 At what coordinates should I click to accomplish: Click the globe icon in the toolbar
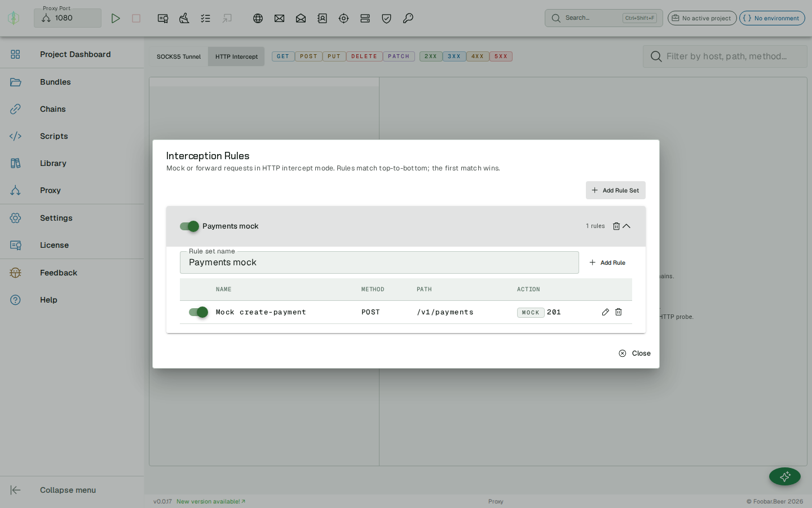pyautogui.click(x=258, y=18)
